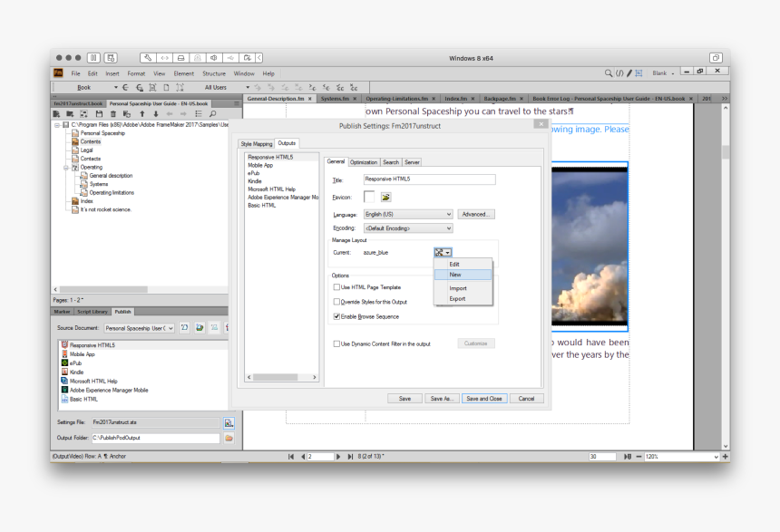This screenshot has width=780, height=532.
Task: Click the document vertical scrollbar thumb
Action: point(726,151)
